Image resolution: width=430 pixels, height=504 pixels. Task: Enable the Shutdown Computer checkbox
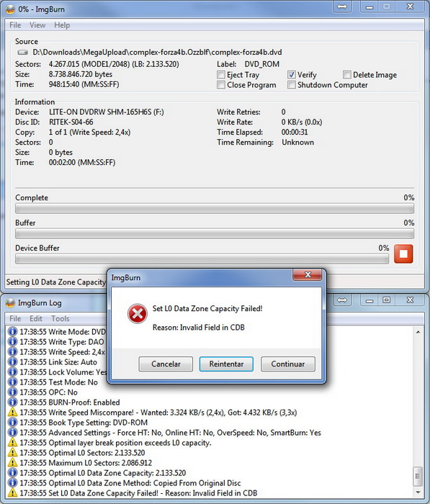(x=292, y=85)
